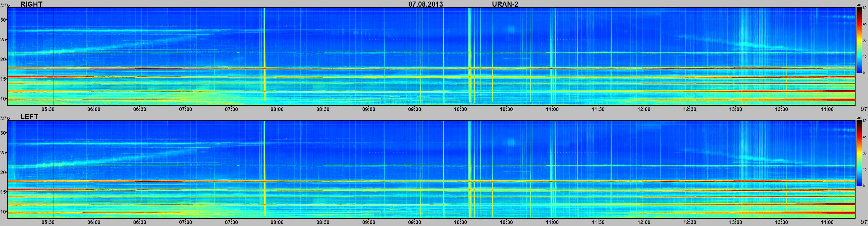This screenshot has height=226, width=868.
Task: Click 12:00 tick under the LEFT panel
Action: [x=644, y=222]
